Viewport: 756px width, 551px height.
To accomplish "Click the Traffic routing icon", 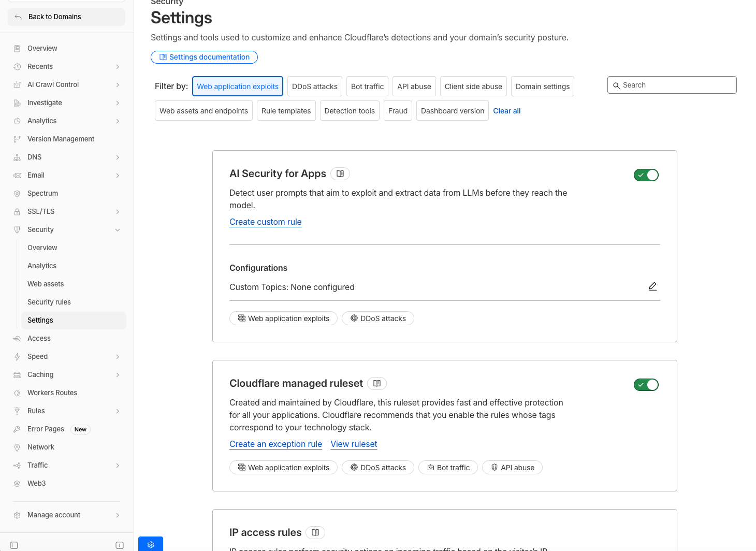I will point(17,465).
